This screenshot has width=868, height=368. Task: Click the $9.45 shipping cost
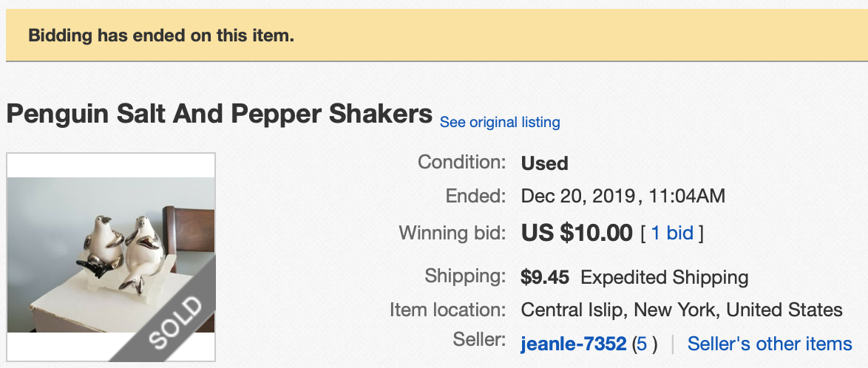pos(545,278)
